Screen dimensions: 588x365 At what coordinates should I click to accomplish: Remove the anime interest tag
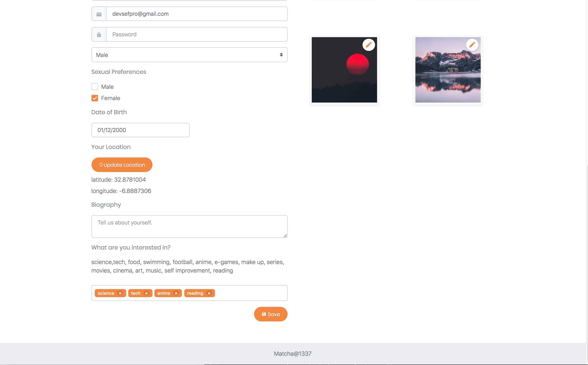click(x=176, y=293)
